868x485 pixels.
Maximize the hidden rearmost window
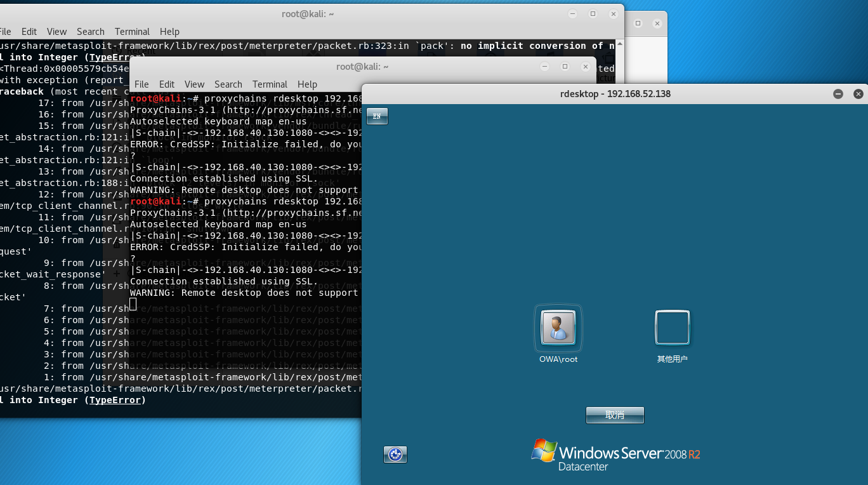[x=638, y=23]
